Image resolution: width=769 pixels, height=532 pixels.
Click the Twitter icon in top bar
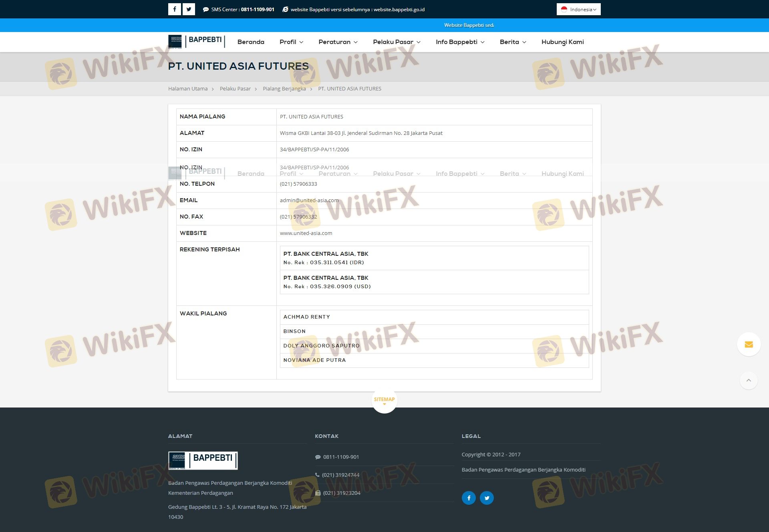(189, 9)
